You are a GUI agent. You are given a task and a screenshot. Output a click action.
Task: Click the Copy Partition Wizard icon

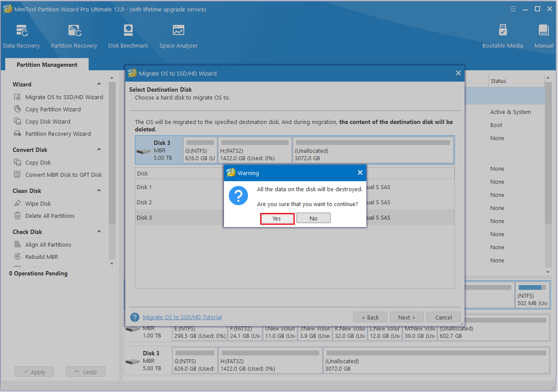17,109
